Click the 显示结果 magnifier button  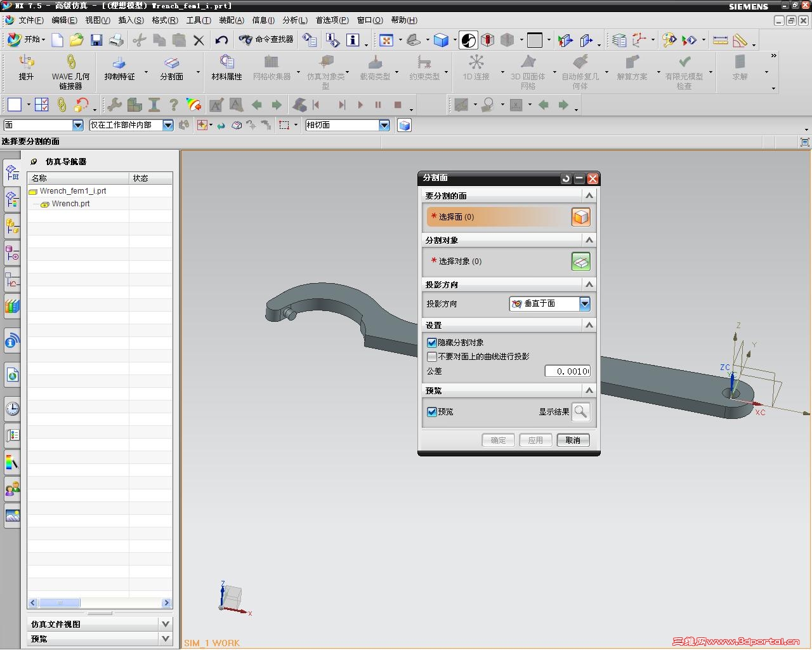click(x=580, y=412)
